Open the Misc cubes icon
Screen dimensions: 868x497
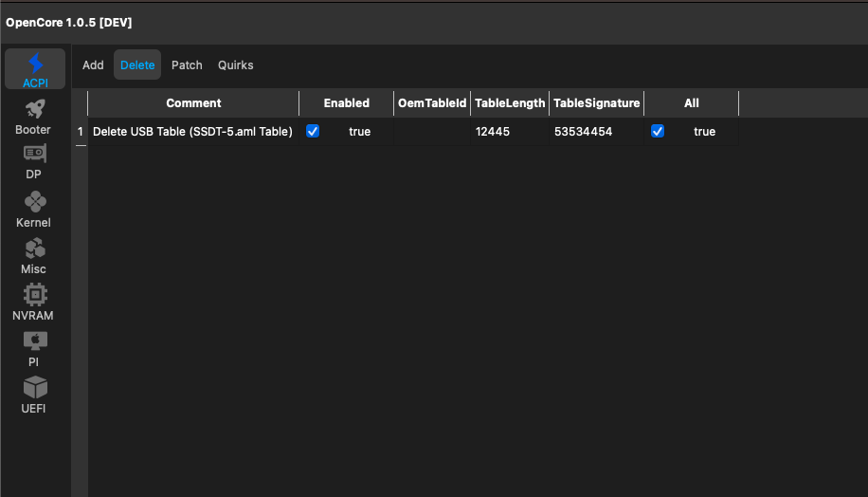(x=34, y=248)
